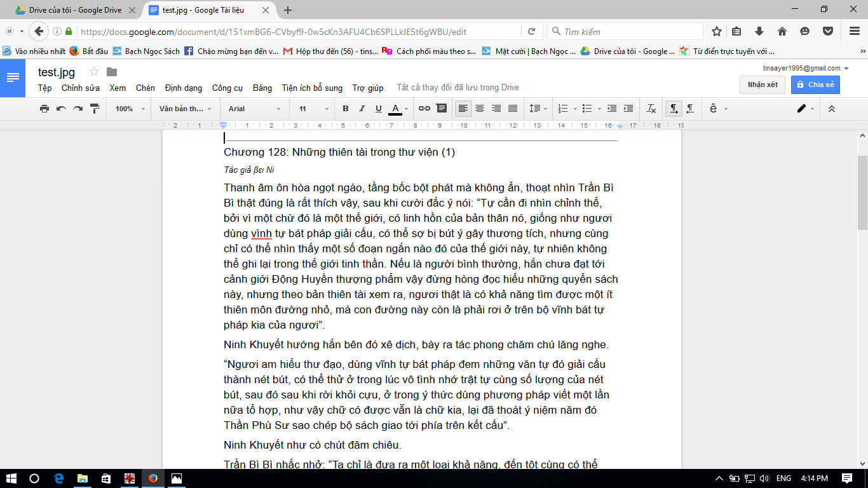Image resolution: width=868 pixels, height=488 pixels.
Task: Clear formatting with the Tx icon
Action: 651,109
